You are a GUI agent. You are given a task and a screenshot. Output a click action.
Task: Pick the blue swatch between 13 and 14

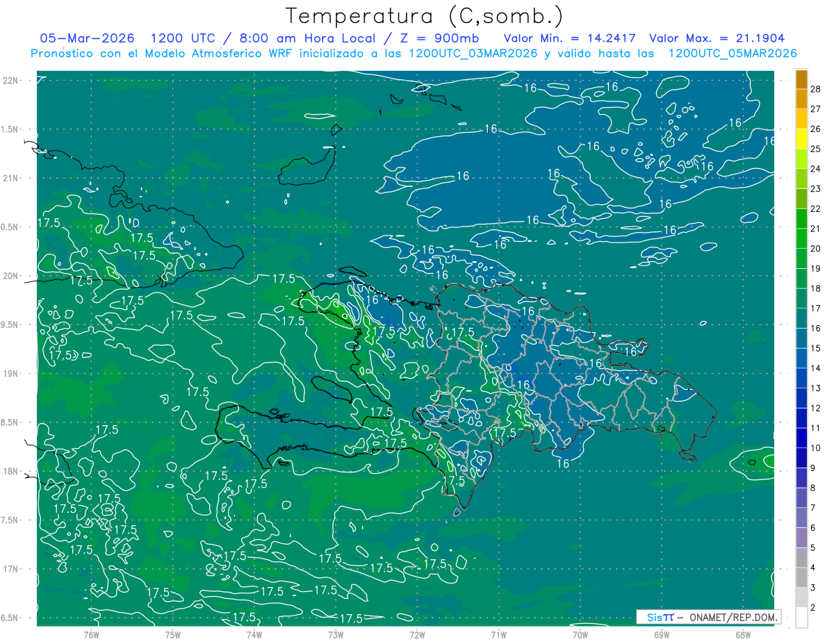point(801,378)
